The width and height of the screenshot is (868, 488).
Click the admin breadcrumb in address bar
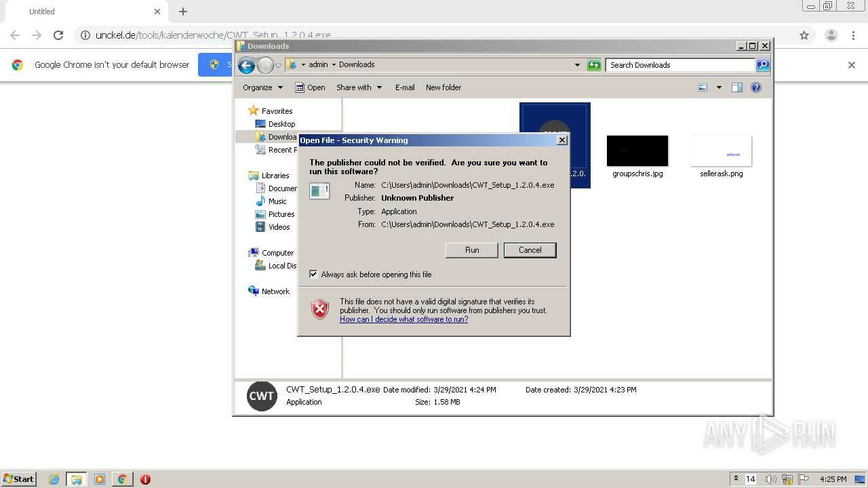coord(318,65)
